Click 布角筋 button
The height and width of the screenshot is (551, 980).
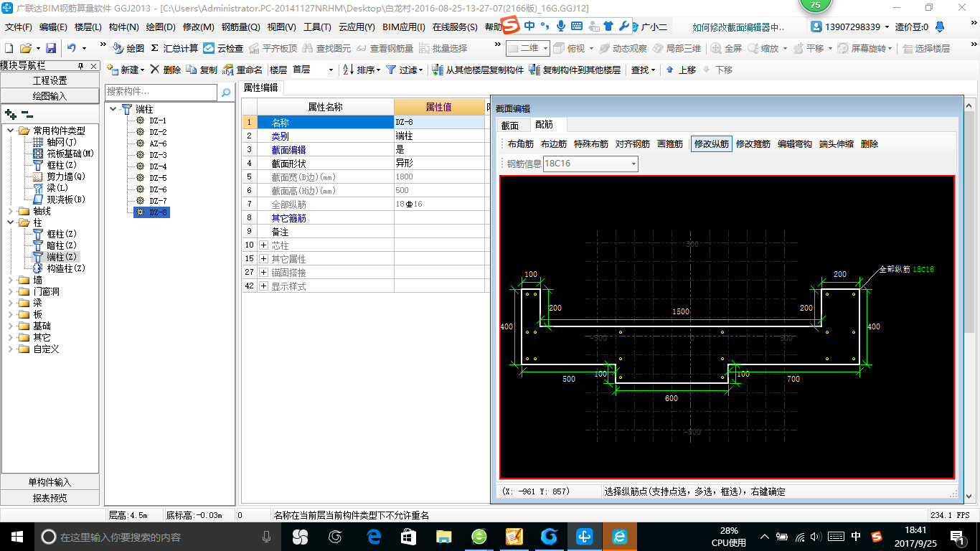521,144
